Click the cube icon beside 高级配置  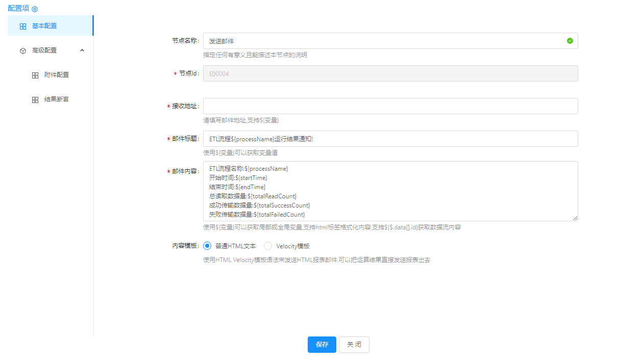23,50
